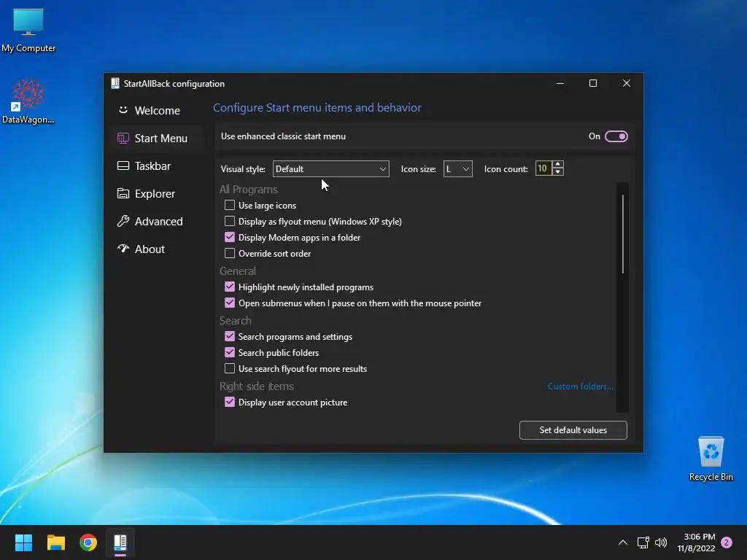Click the settings list vertical scrollbar
This screenshot has height=560, width=747.
(x=623, y=234)
